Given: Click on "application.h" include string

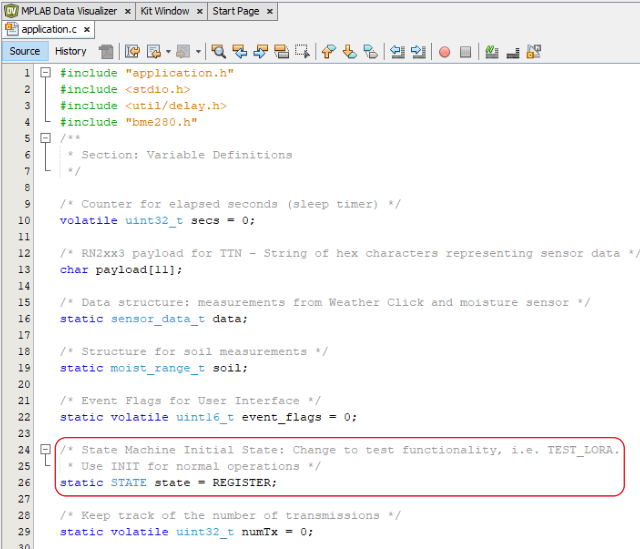Looking at the screenshot, I should tap(180, 73).
